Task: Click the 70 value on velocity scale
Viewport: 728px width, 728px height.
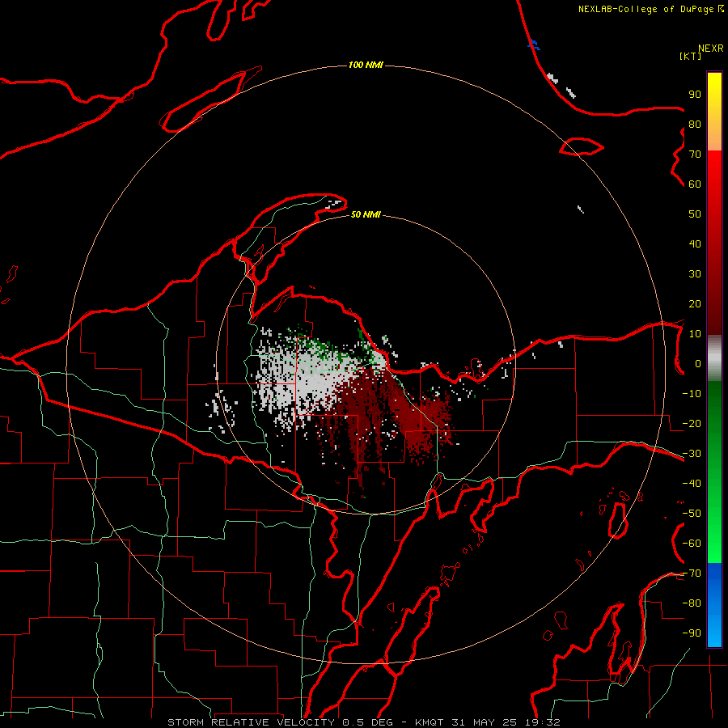Action: click(x=695, y=154)
